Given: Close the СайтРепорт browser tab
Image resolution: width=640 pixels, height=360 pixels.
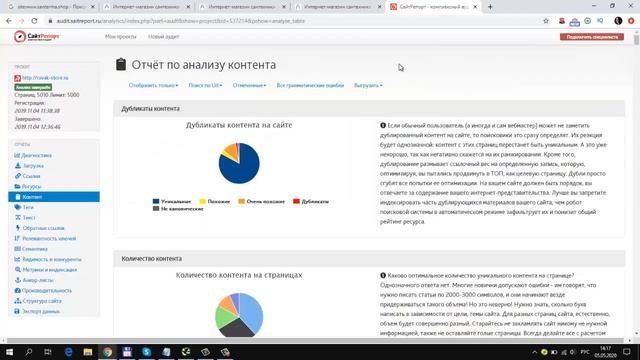Looking at the screenshot, I should (x=475, y=7).
